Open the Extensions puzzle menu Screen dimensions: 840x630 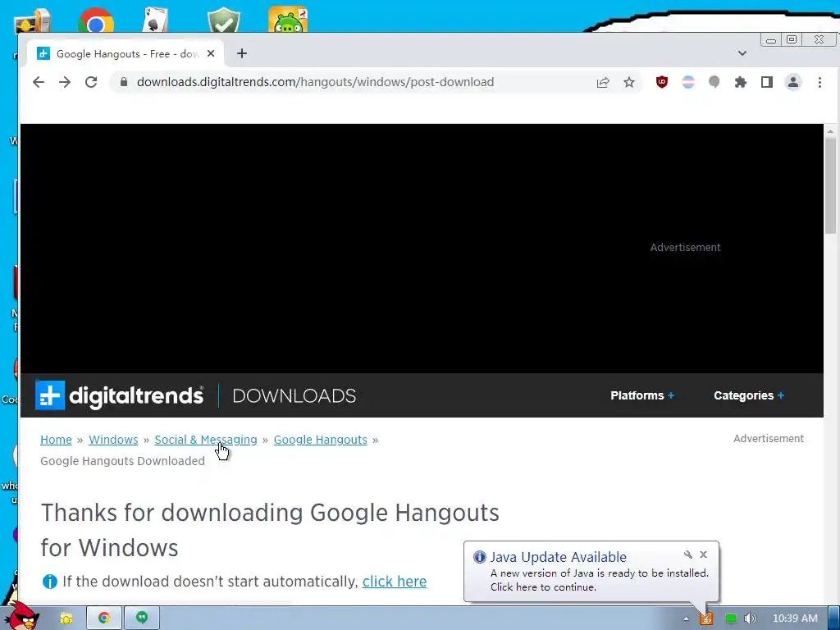(x=741, y=82)
